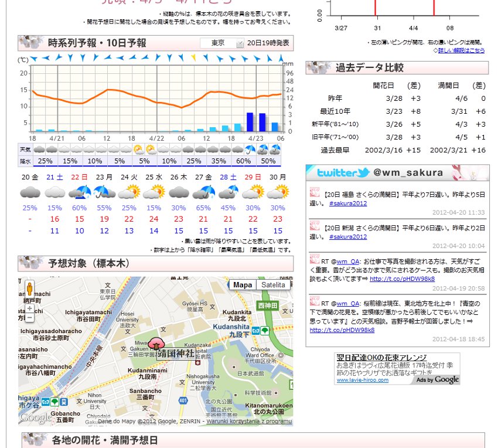Open the first #sakura2012 hashtag link

(348, 203)
